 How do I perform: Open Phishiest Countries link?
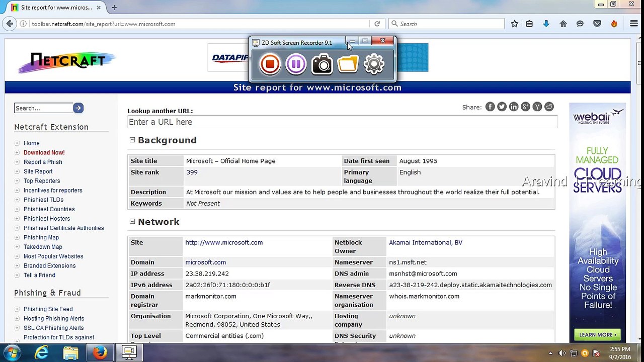point(49,209)
